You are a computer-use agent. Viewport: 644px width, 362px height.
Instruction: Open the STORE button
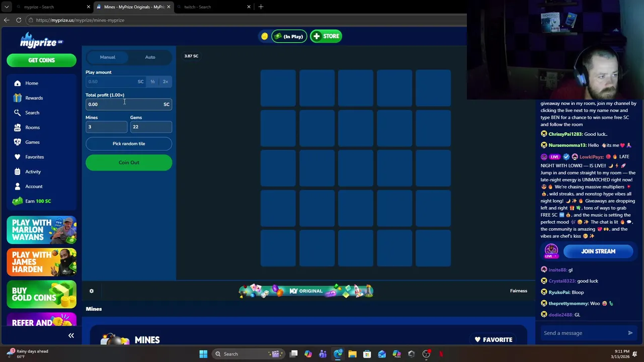(x=326, y=36)
